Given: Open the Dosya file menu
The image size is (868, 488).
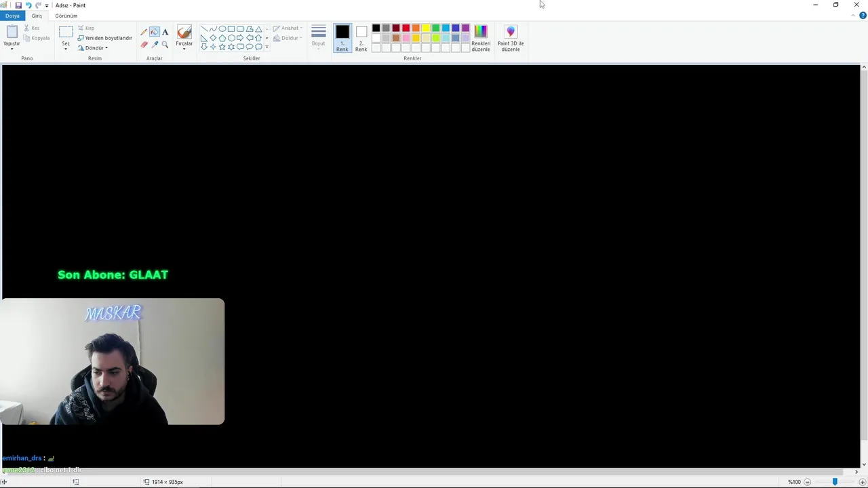Looking at the screenshot, I should pyautogui.click(x=12, y=16).
